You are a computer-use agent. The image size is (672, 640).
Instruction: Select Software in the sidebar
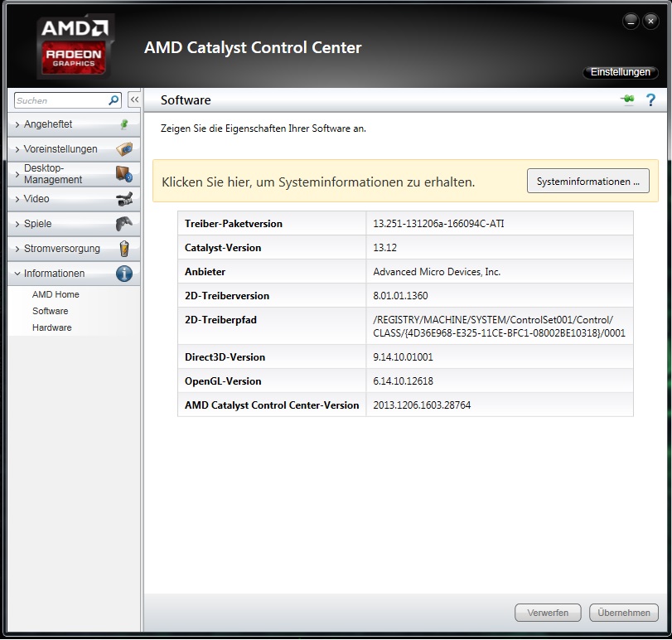coord(51,311)
